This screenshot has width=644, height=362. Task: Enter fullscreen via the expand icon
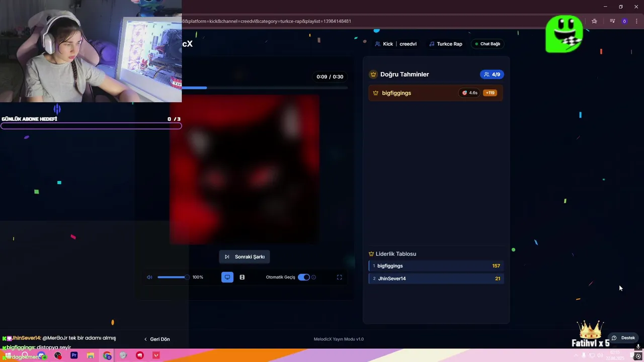(339, 277)
